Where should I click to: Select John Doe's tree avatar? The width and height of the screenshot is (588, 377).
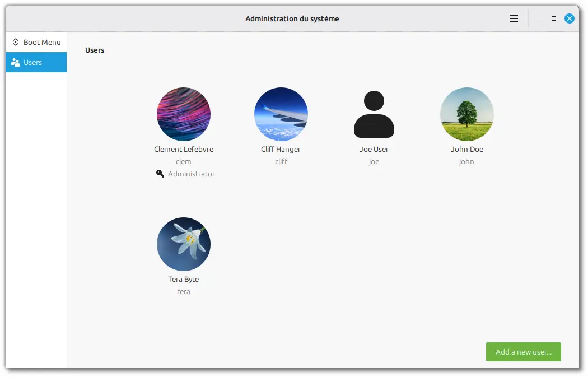coord(467,114)
